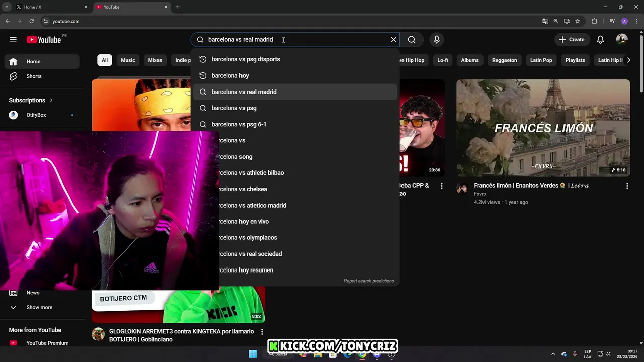The height and width of the screenshot is (362, 644).
Task: Open the Francés Limón video thumbnail
Action: coord(543,128)
